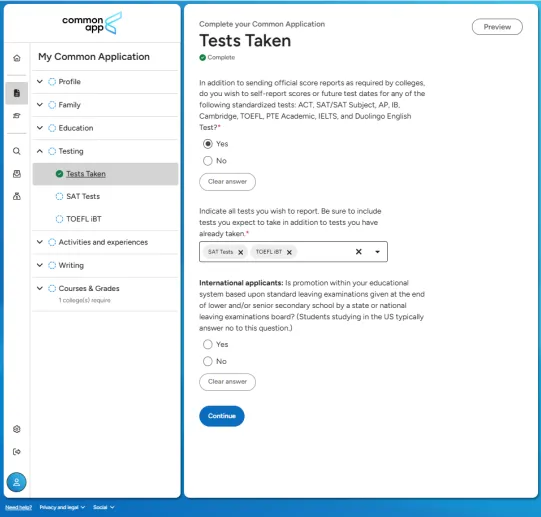Expand the Writing section chevron
The image size is (541, 517).
tap(40, 265)
